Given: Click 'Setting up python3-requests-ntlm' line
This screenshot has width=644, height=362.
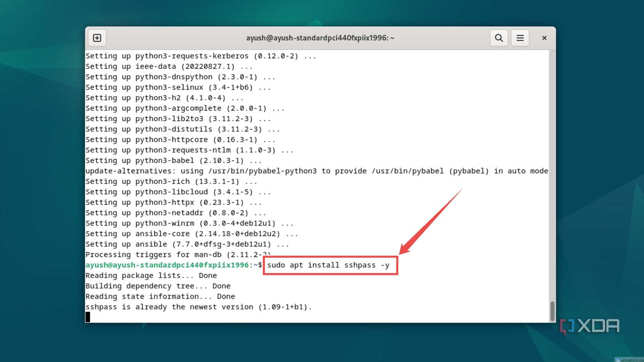Looking at the screenshot, I should click(x=189, y=150).
